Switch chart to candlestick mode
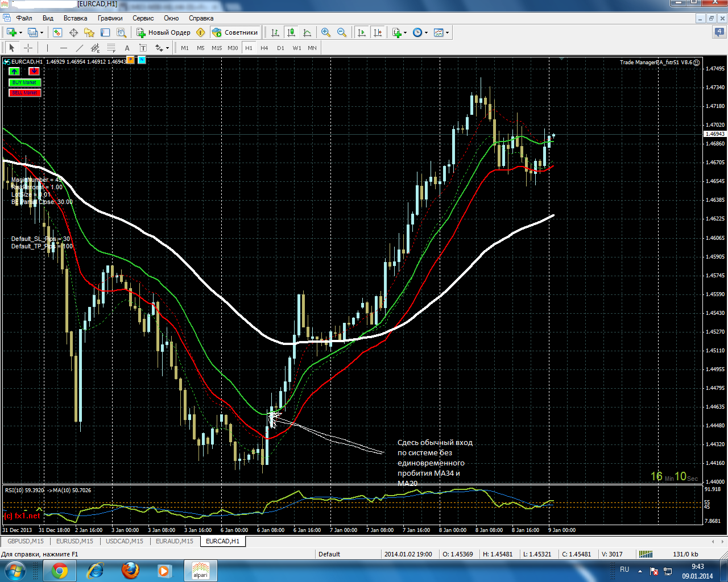728x582 pixels. tap(291, 32)
